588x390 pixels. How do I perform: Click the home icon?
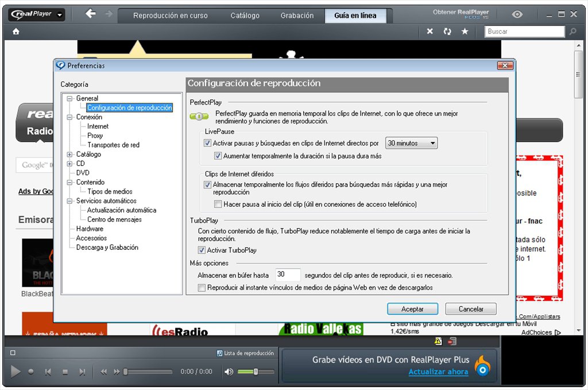tap(16, 32)
